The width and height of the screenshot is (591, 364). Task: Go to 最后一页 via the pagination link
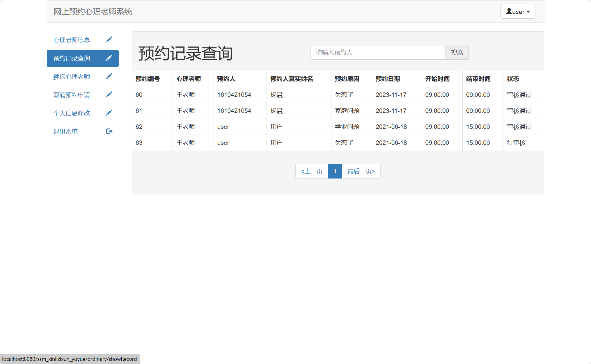[x=361, y=171]
